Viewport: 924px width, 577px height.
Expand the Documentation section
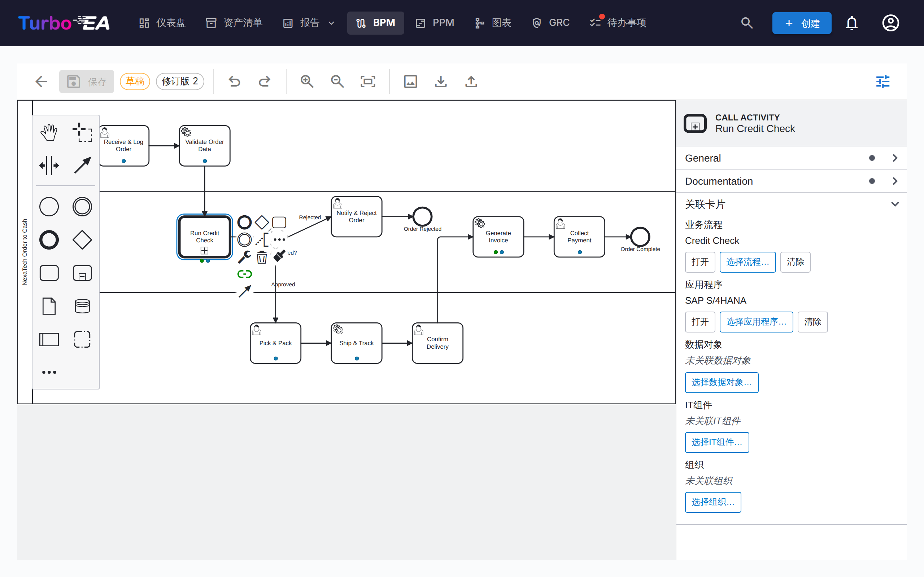pyautogui.click(x=791, y=181)
